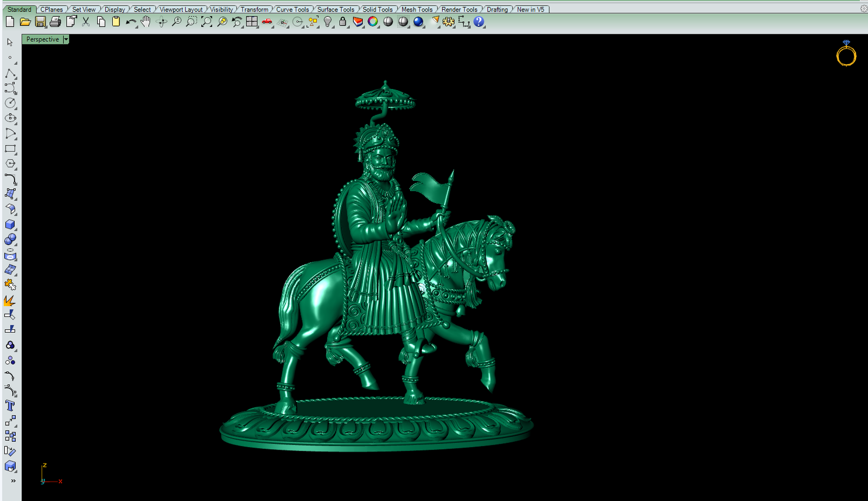Render the scene with blue sphere icon

pos(418,22)
